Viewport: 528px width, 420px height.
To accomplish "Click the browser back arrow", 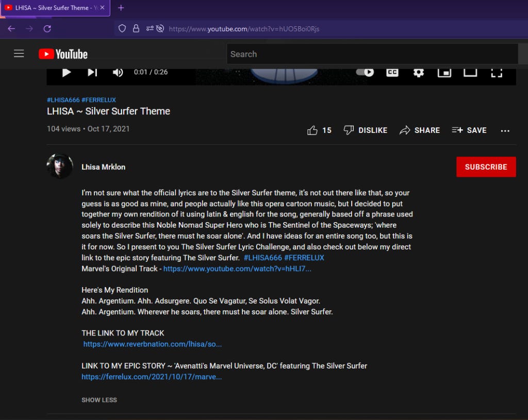I will [11, 29].
